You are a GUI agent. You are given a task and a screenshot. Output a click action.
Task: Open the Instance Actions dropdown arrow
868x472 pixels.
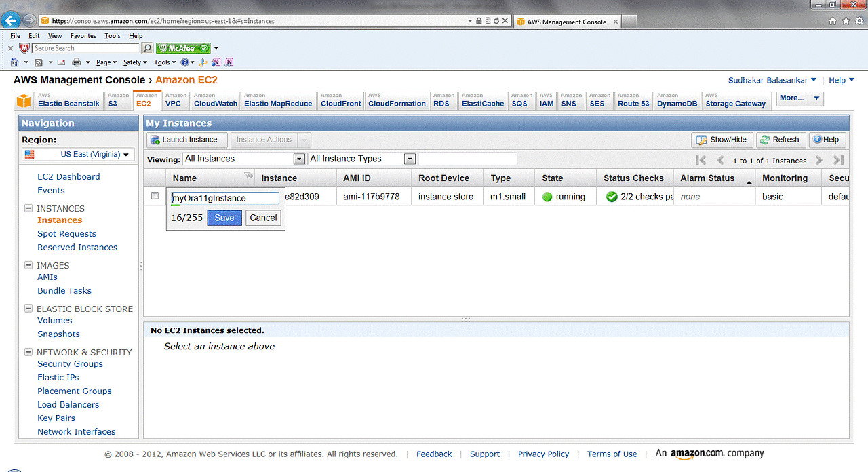304,140
